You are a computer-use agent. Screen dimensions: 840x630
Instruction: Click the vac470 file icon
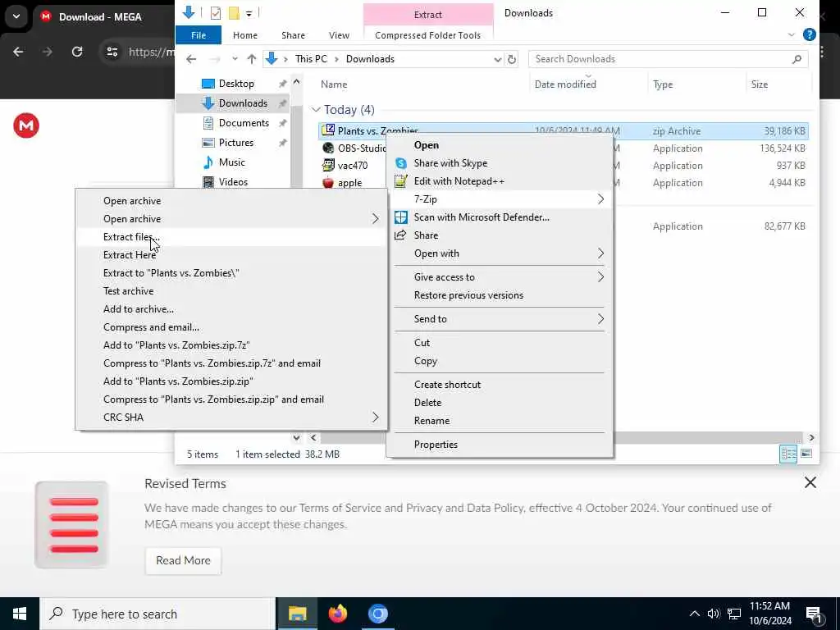(328, 166)
